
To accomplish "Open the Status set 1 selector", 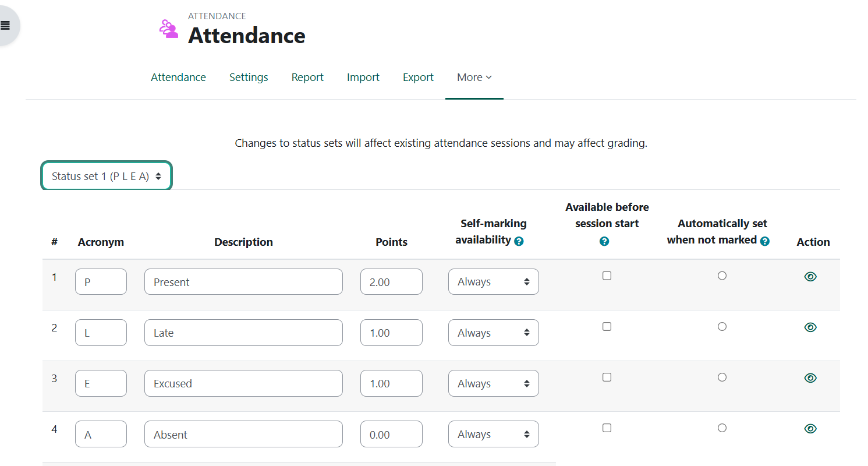I will [106, 175].
